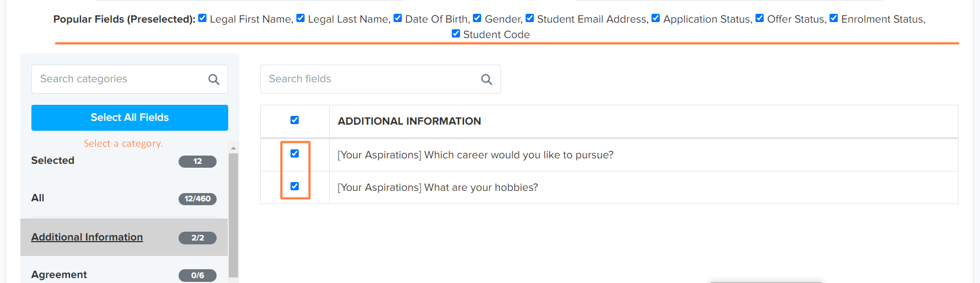
Task: Toggle the Date Of Birth checkbox
Action: (x=397, y=18)
